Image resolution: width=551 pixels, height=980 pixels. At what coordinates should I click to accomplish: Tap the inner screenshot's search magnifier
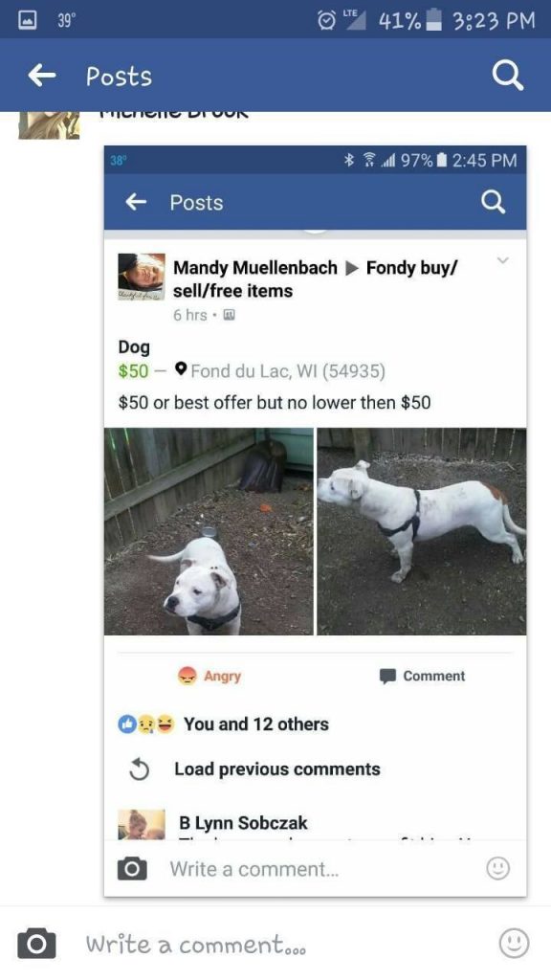[493, 202]
